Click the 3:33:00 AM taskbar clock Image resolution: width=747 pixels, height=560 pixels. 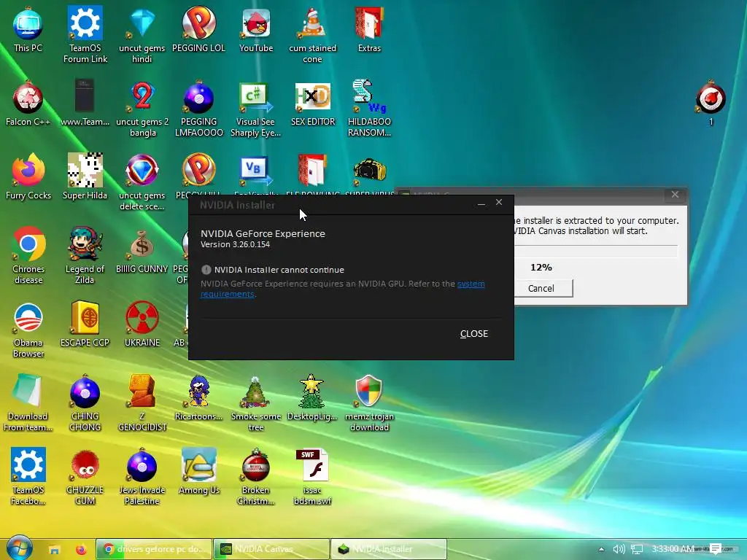point(673,549)
